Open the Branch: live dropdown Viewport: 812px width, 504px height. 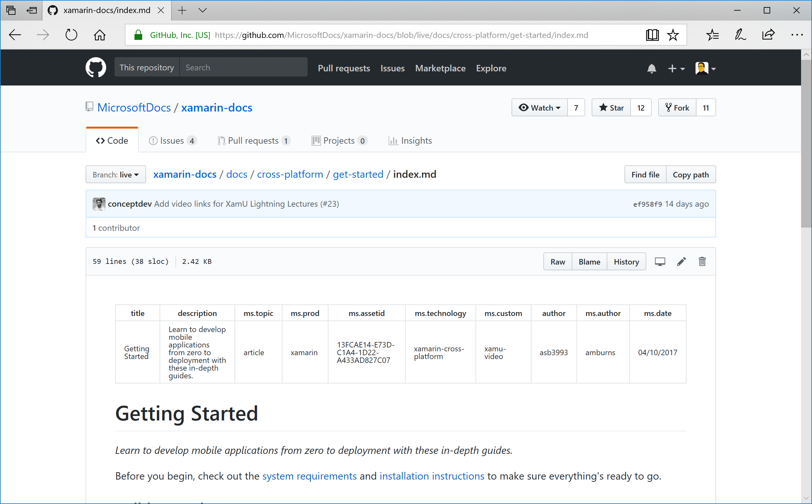tap(115, 175)
